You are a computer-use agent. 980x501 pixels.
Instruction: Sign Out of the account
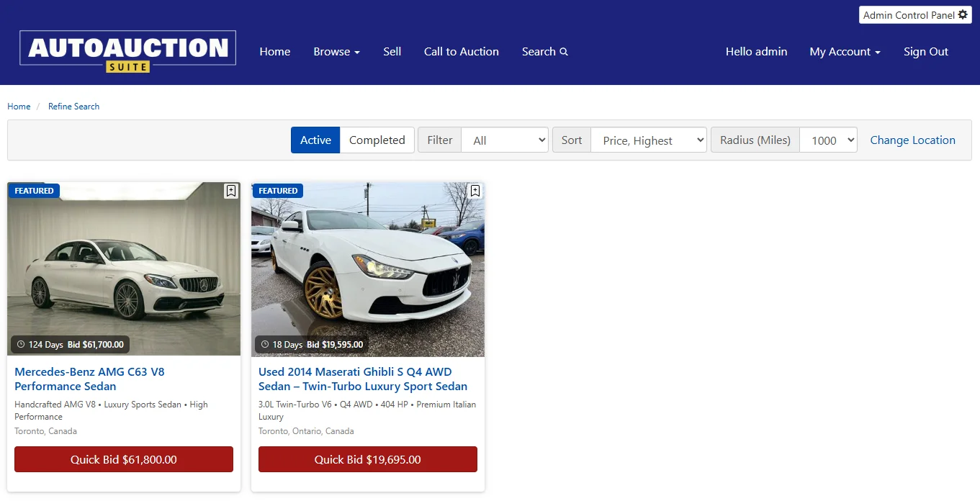coord(926,52)
